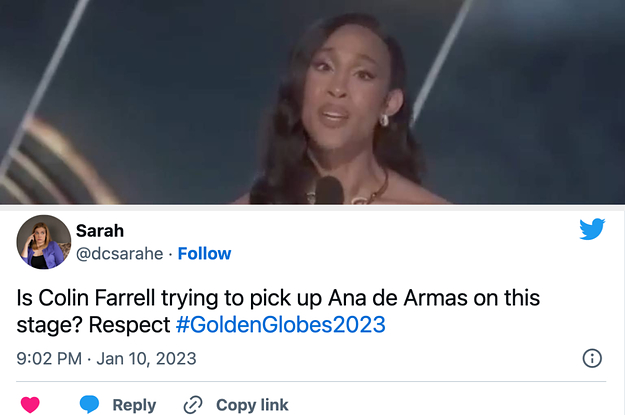Open the @dcsarahe handle link
Image resolution: width=625 pixels, height=415 pixels.
120,254
